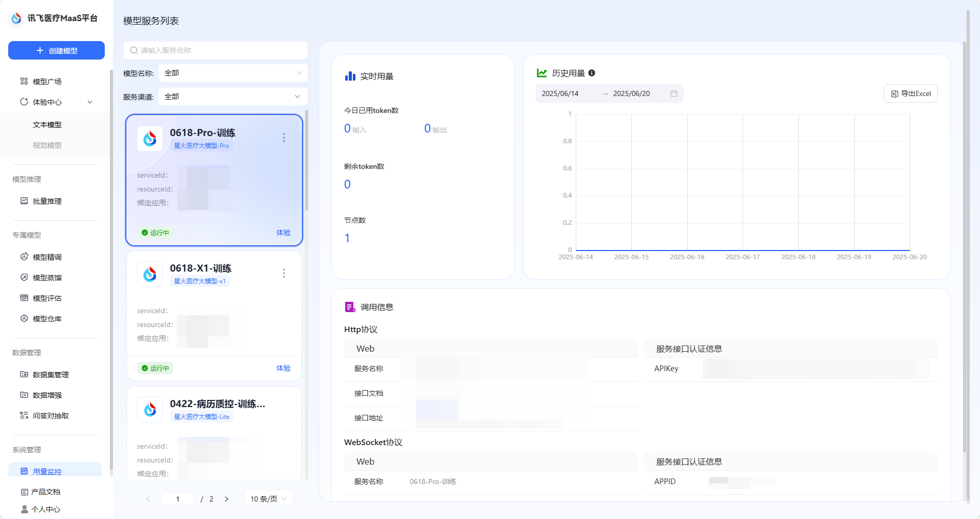Click the 讯飞医疗MaaS平台 logo icon
The height and width of the screenshot is (519, 980).
pyautogui.click(x=16, y=18)
